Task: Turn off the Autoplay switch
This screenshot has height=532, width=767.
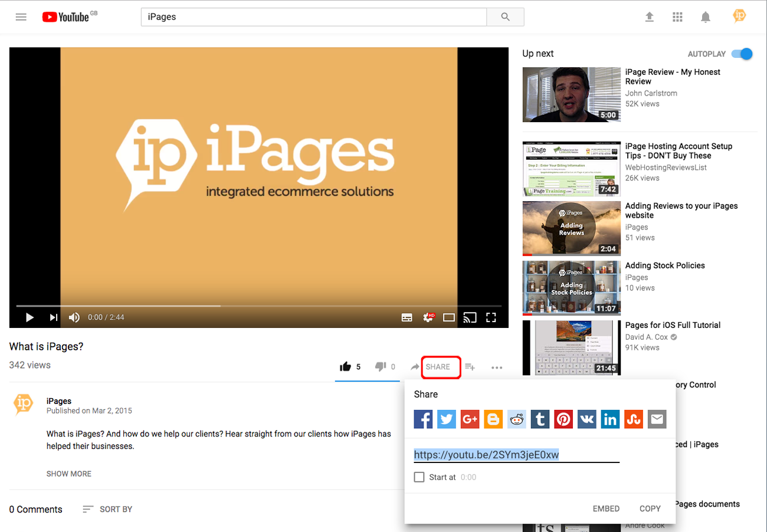Action: pyautogui.click(x=742, y=54)
